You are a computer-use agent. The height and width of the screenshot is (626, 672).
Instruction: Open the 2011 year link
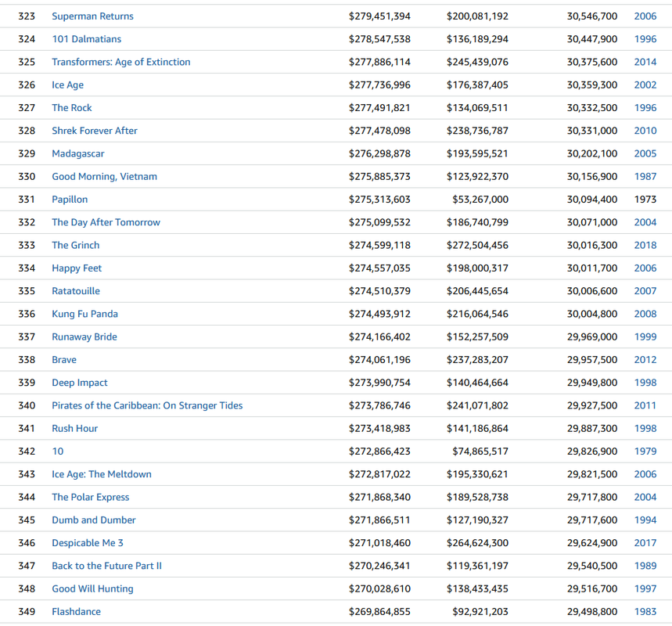click(645, 405)
